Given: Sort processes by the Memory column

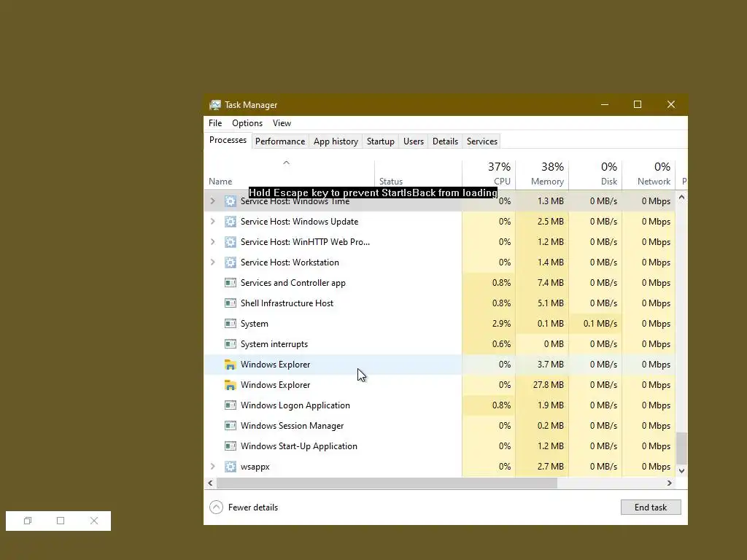Looking at the screenshot, I should coord(542,174).
